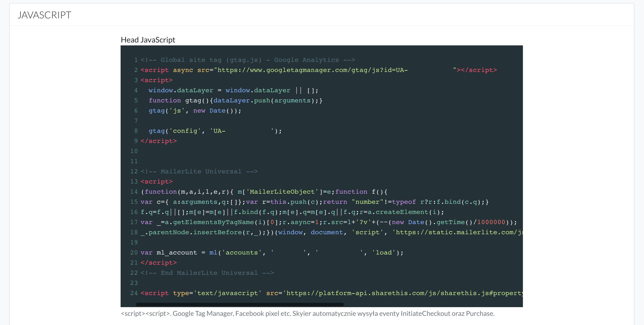Click line 9 closing script tag
This screenshot has height=325, width=644.
pos(158,141)
